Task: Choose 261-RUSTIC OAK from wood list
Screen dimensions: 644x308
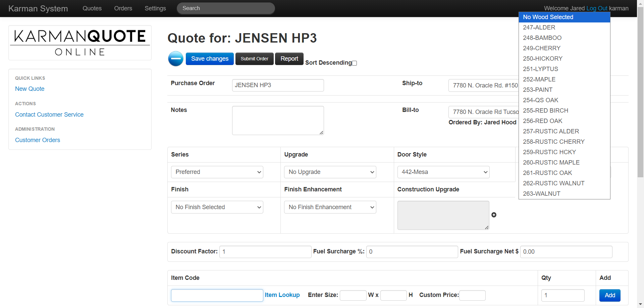Action: [565, 173]
